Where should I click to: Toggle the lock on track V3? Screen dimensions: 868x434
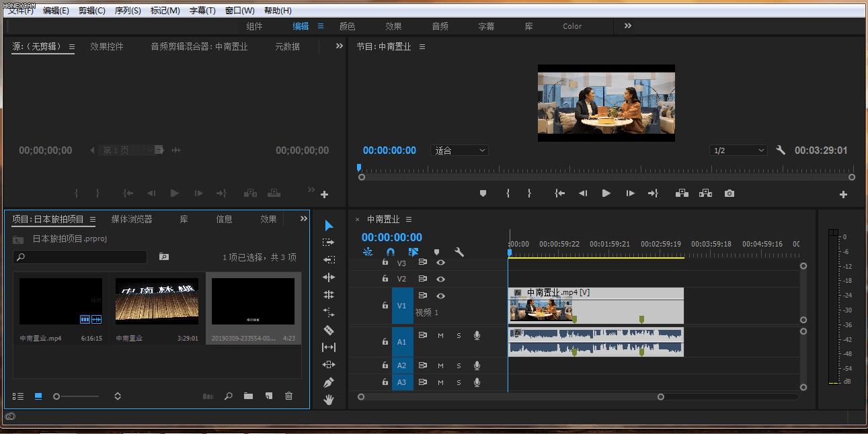(x=385, y=262)
